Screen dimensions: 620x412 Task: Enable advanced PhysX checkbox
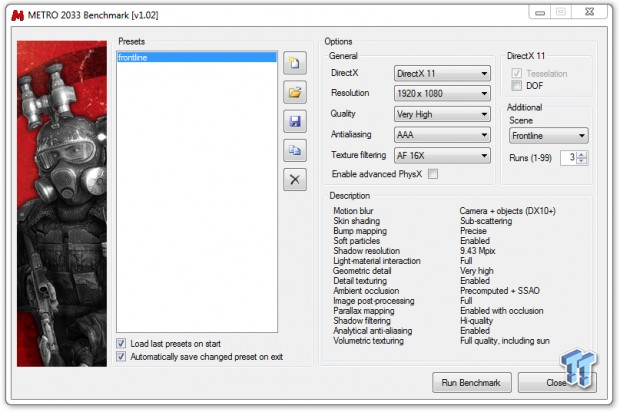pyautogui.click(x=433, y=174)
